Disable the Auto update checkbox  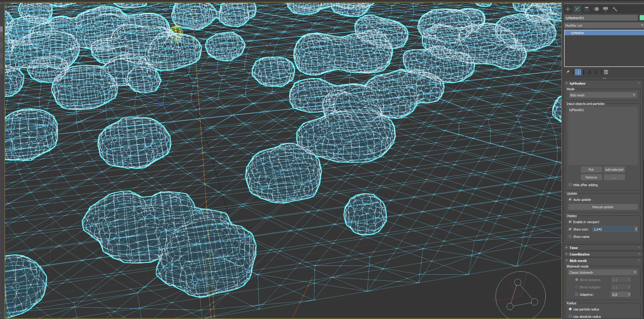tap(570, 200)
